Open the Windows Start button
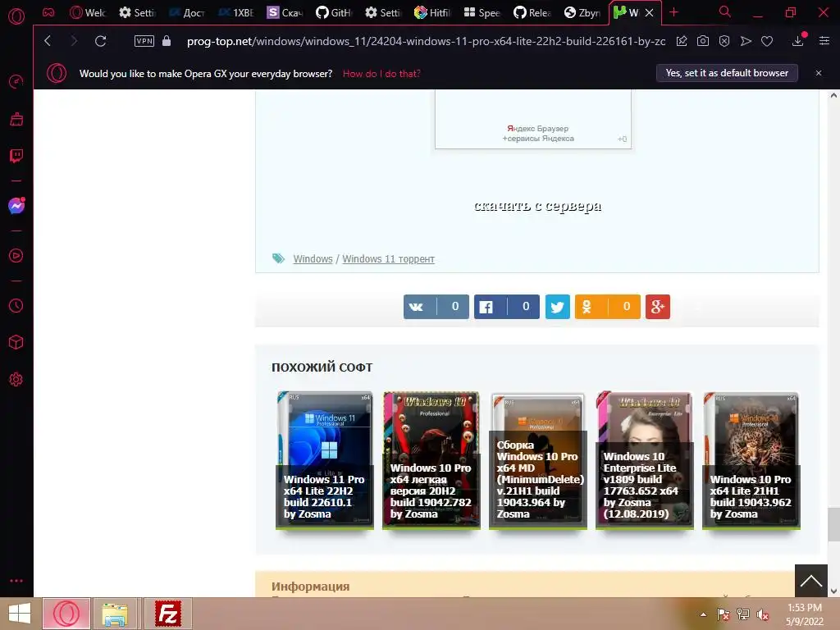Viewport: 840px width, 630px height. 20,614
